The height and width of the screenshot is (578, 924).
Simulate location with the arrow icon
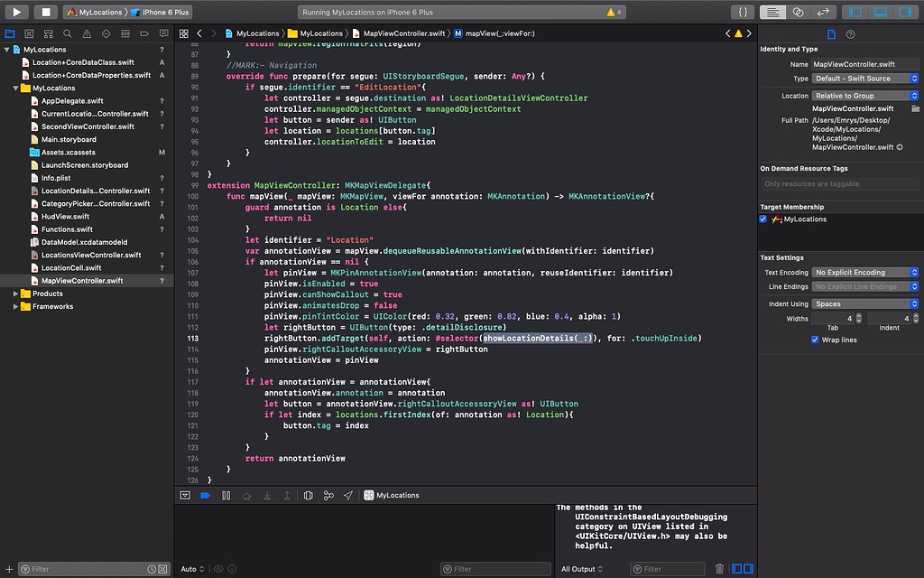(x=348, y=496)
